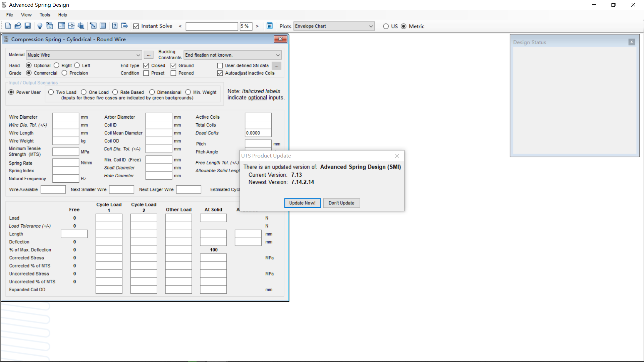644x362 pixels.
Task: Select the Left hand radio button
Action: pyautogui.click(x=77, y=65)
